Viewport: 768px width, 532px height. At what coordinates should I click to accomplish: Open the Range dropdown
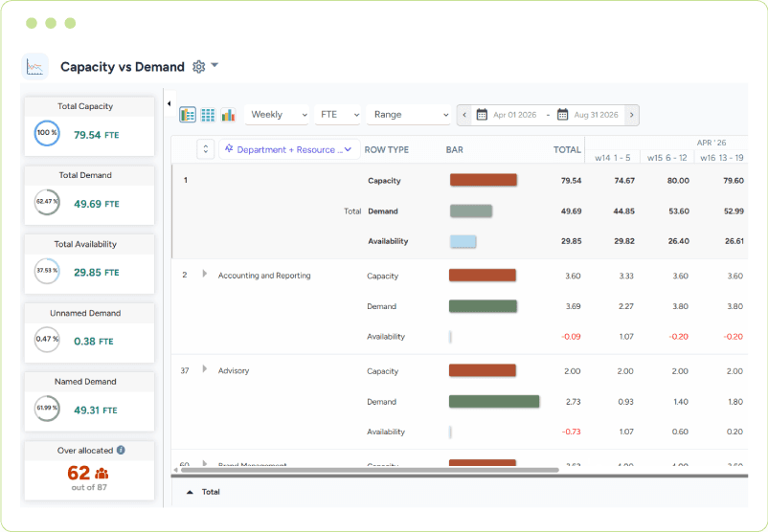pyautogui.click(x=409, y=115)
